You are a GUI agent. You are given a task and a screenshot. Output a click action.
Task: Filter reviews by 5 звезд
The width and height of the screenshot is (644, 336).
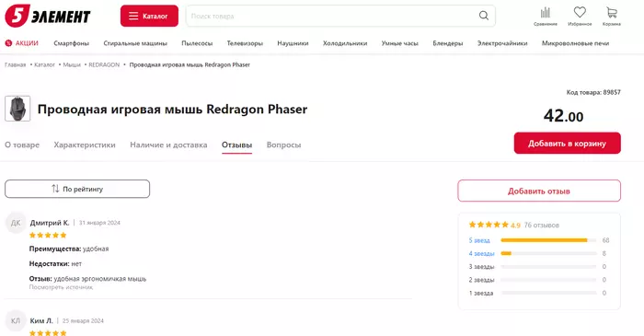click(x=479, y=240)
